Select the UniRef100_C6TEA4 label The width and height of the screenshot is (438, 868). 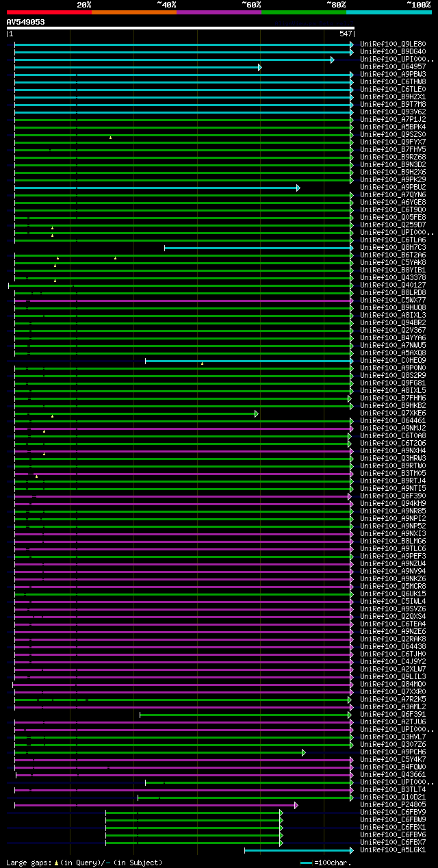pos(393,624)
